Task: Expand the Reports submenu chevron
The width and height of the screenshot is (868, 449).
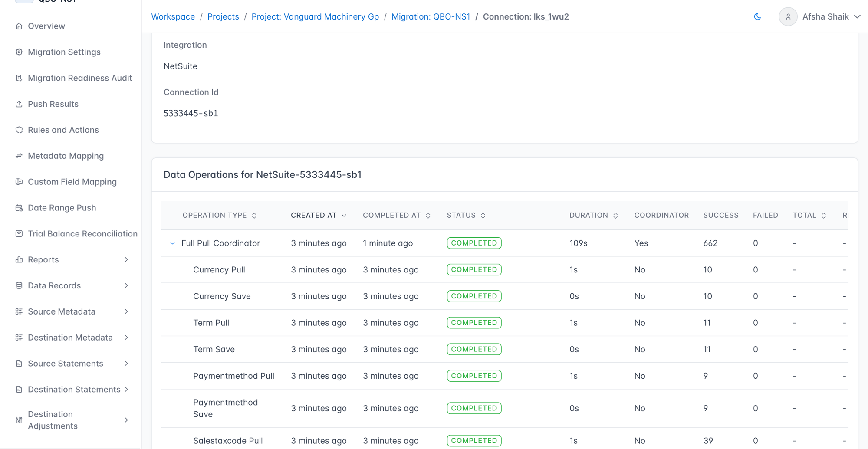Action: 126,260
